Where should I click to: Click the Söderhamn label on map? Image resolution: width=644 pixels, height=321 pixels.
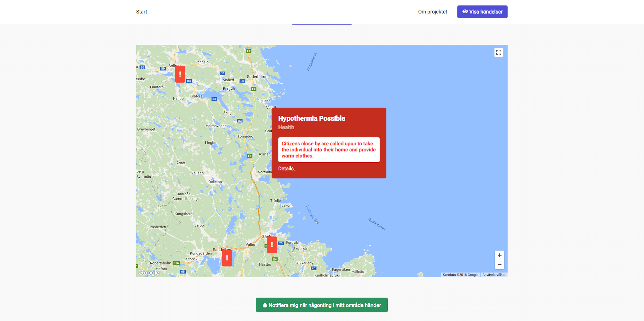(257, 77)
